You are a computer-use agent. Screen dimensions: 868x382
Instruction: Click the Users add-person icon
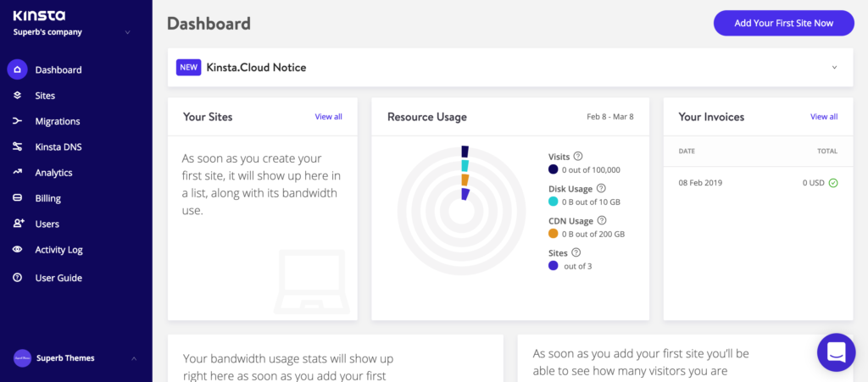[x=19, y=224]
